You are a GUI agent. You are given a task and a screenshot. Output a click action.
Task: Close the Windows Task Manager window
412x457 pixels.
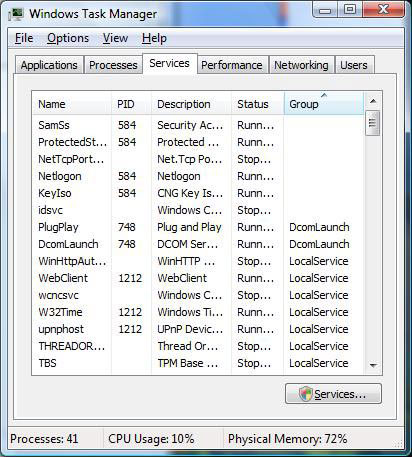(x=383, y=9)
